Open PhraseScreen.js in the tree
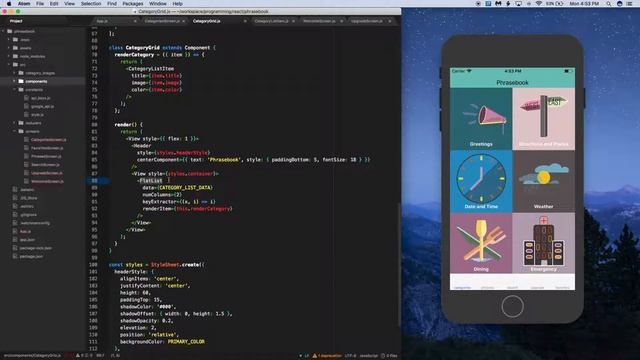The image size is (640, 360). point(46,156)
